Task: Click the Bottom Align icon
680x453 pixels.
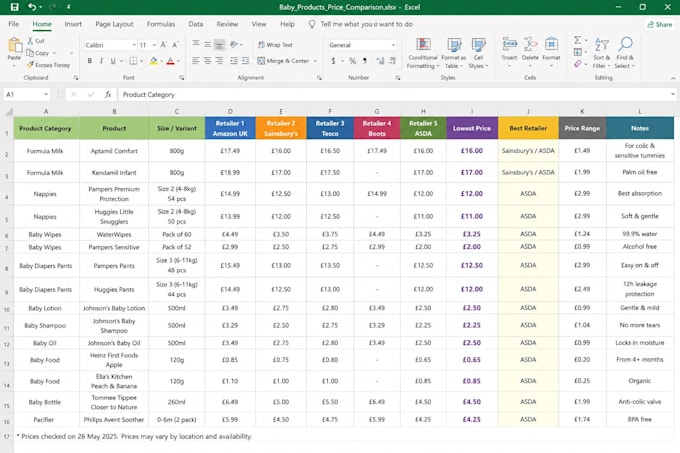Action: coord(219,44)
